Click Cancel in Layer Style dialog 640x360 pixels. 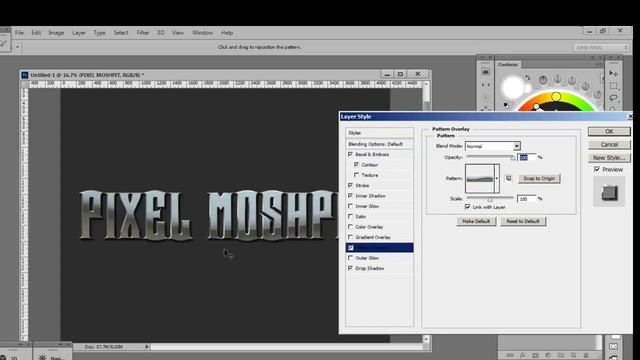point(609,144)
